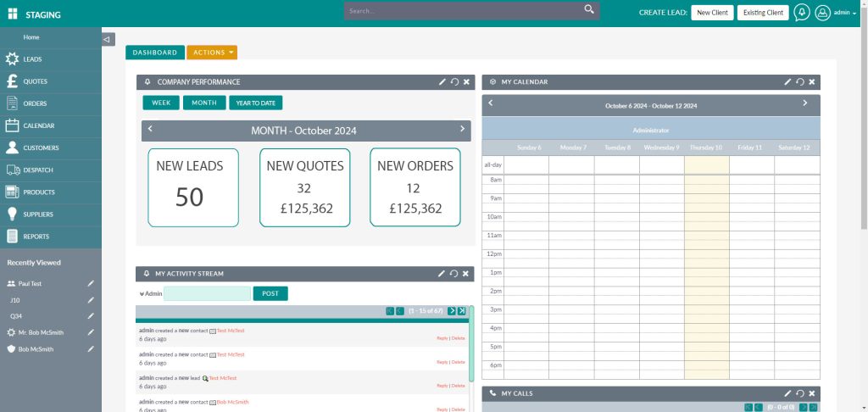Edit Company Performance dashlet pencil icon
The width and height of the screenshot is (868, 412).
point(442,82)
